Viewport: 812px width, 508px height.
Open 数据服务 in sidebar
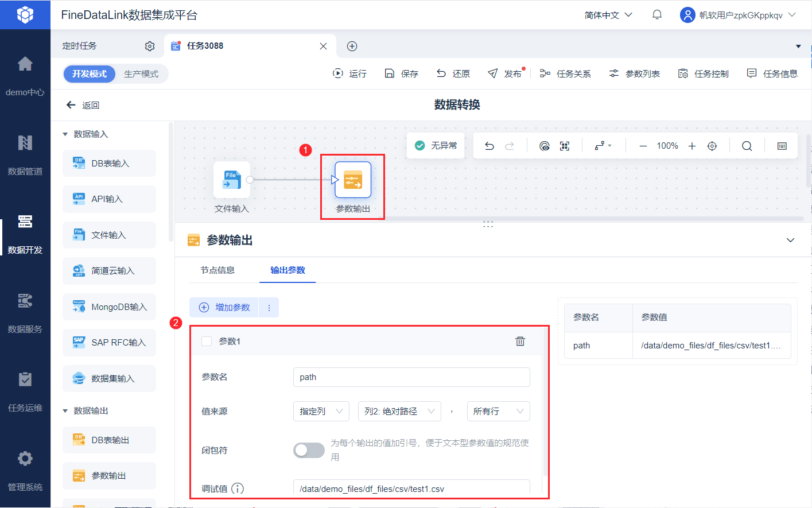25,313
